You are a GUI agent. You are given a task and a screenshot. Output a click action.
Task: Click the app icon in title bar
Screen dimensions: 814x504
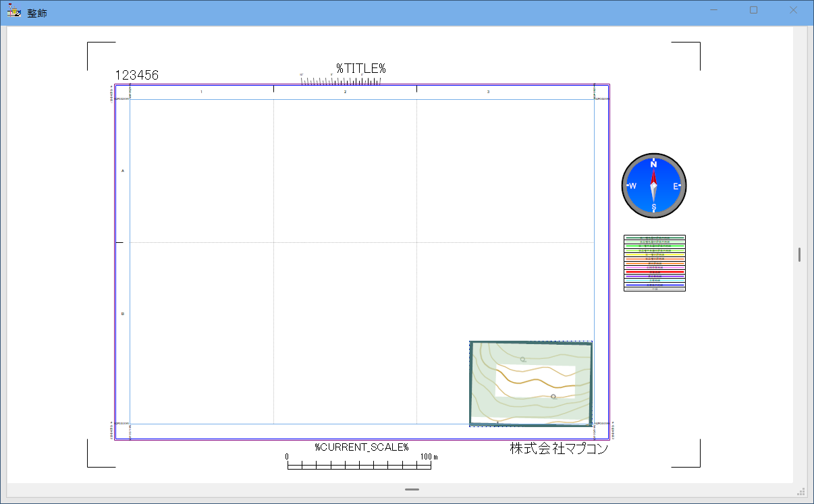(13, 11)
